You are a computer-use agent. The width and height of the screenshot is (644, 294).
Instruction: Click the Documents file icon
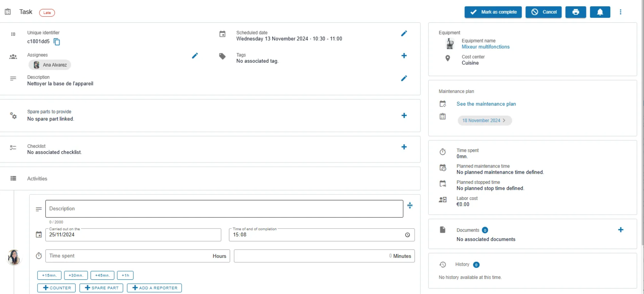[x=443, y=230]
